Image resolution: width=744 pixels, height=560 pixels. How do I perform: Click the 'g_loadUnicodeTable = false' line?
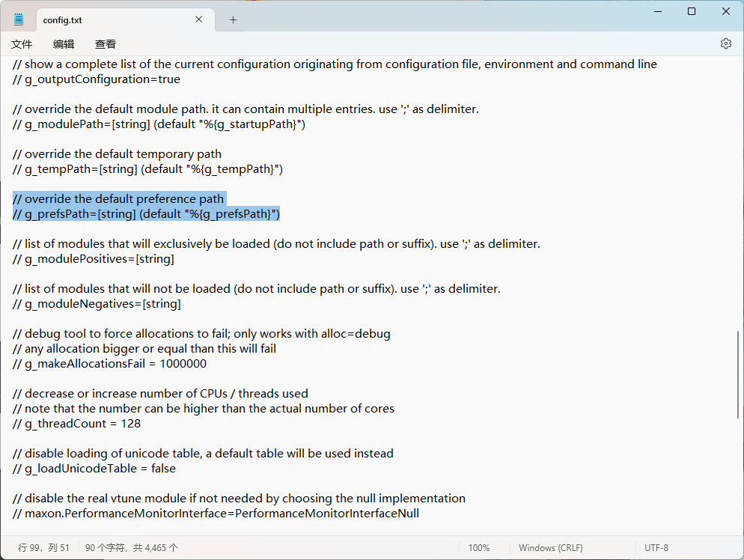coord(94,469)
